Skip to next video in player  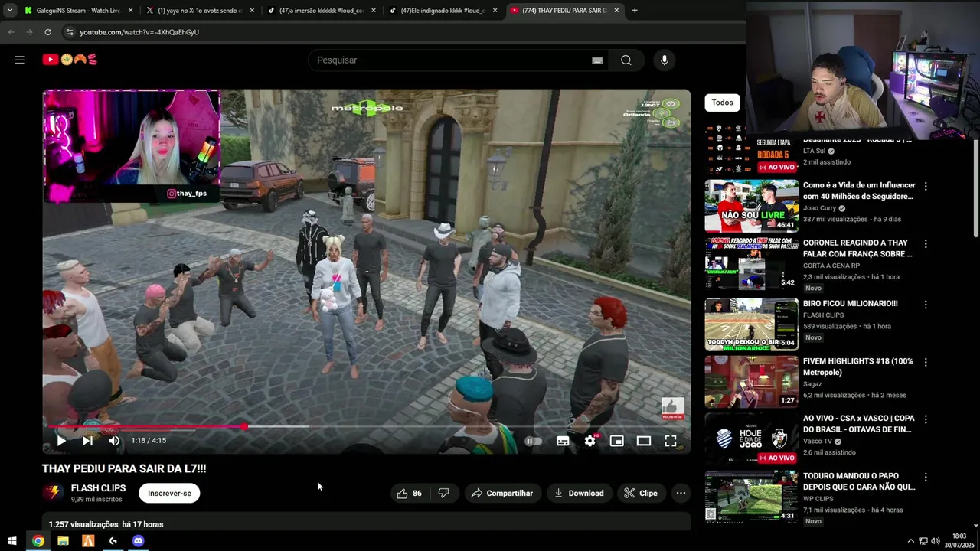click(x=87, y=441)
